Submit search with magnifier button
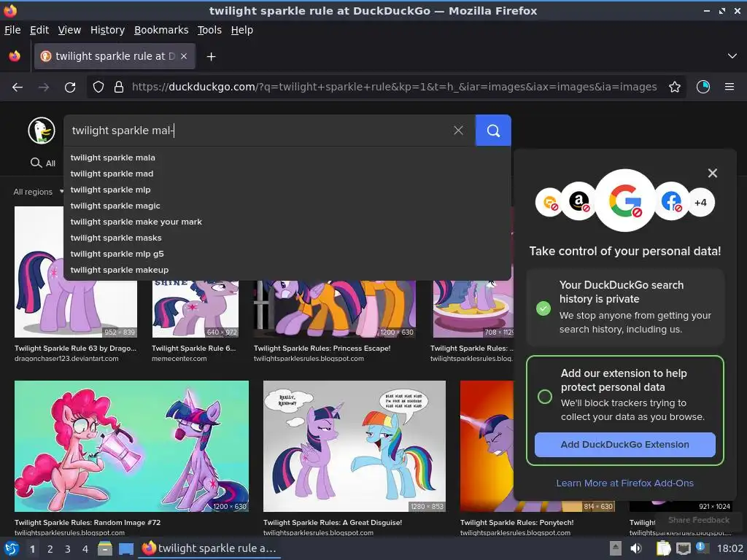Viewport: 747px width, 560px height. (493, 131)
